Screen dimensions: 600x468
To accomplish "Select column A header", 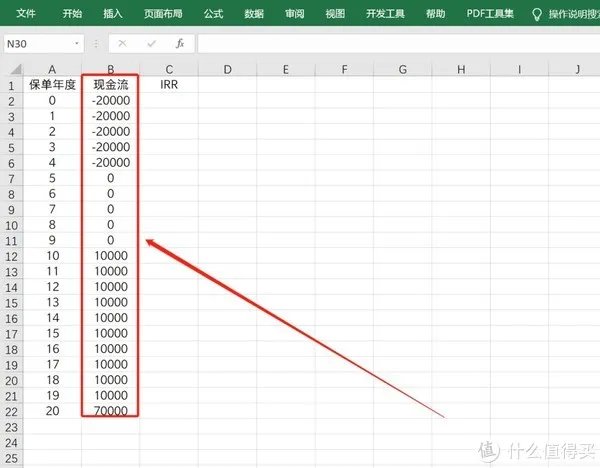I will (x=52, y=69).
